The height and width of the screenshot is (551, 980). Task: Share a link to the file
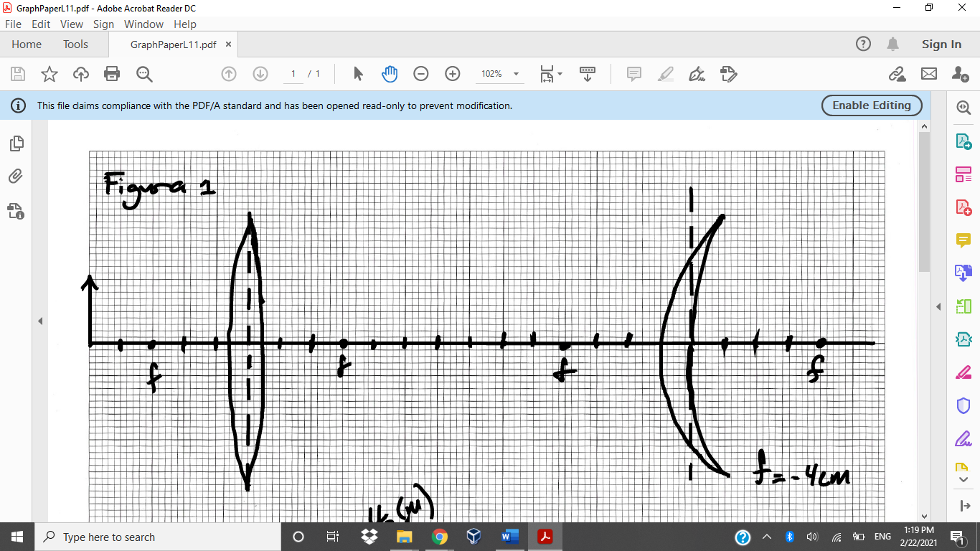(897, 74)
